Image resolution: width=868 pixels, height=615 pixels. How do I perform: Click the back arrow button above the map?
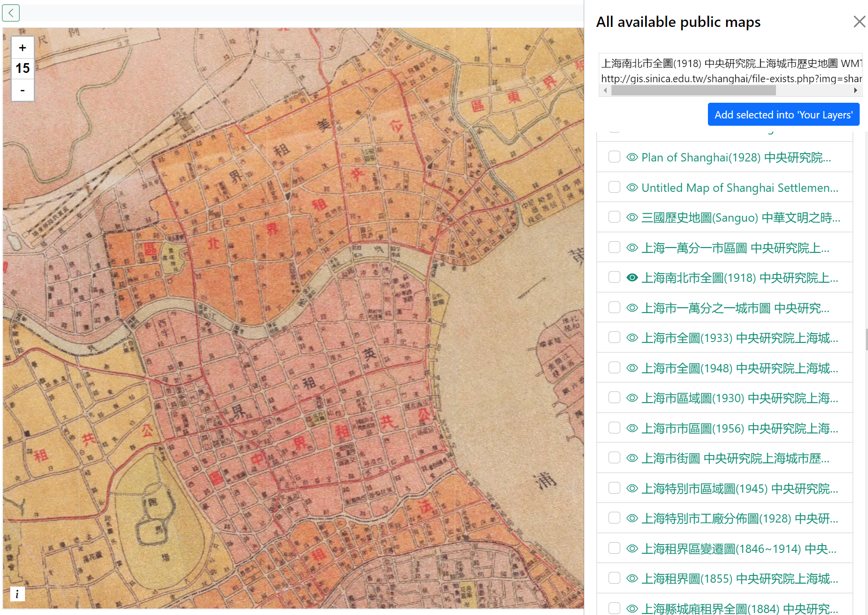[x=11, y=13]
